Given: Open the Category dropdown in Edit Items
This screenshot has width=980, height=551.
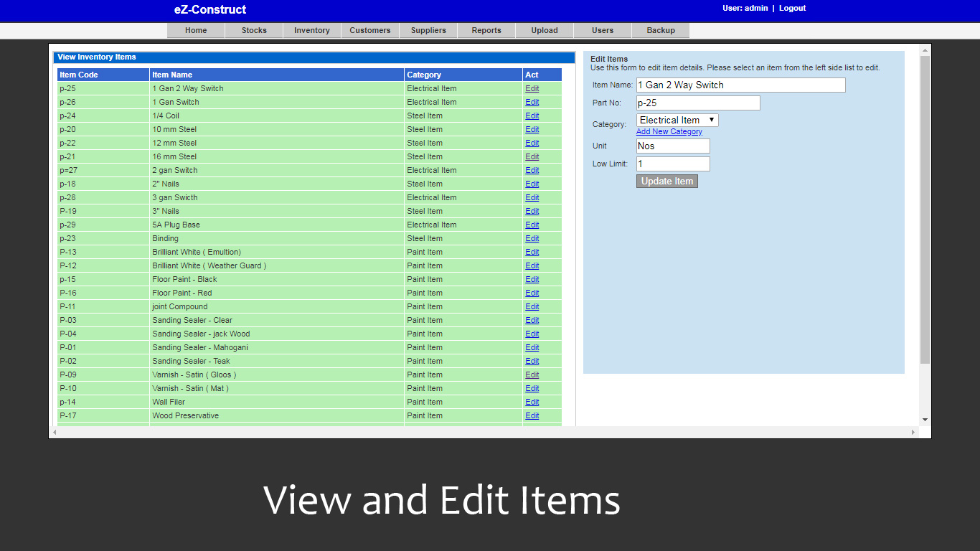Looking at the screenshot, I should [x=677, y=120].
